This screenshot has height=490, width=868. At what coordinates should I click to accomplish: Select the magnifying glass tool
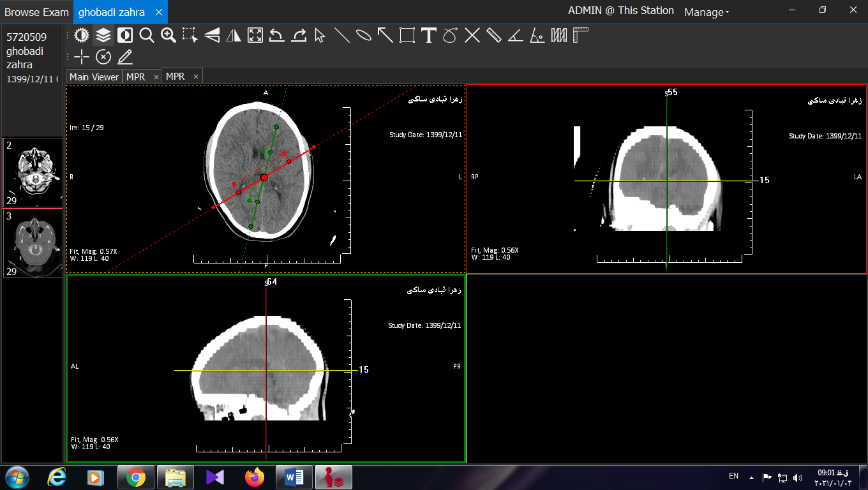pos(147,36)
